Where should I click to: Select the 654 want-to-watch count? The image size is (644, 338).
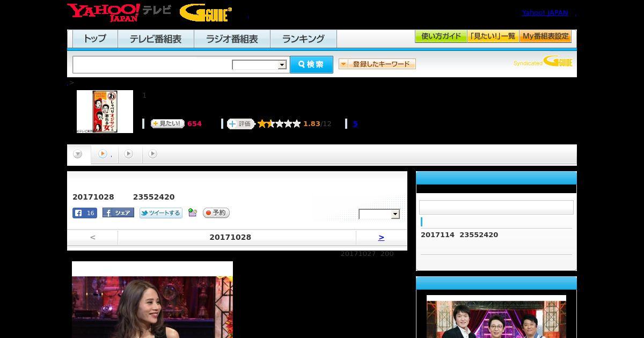[x=194, y=124]
